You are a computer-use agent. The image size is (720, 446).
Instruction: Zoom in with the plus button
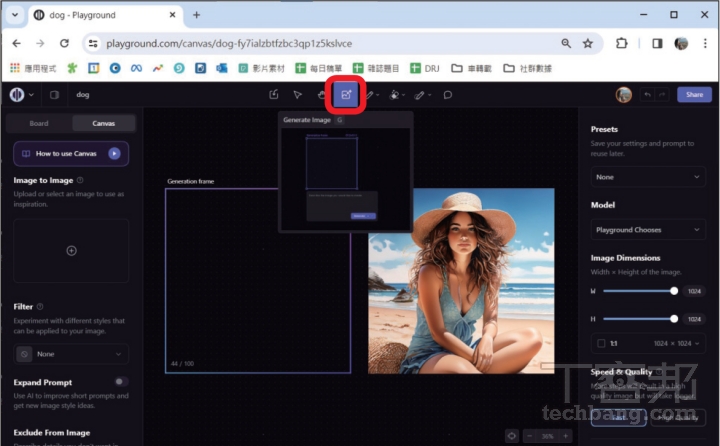(566, 436)
